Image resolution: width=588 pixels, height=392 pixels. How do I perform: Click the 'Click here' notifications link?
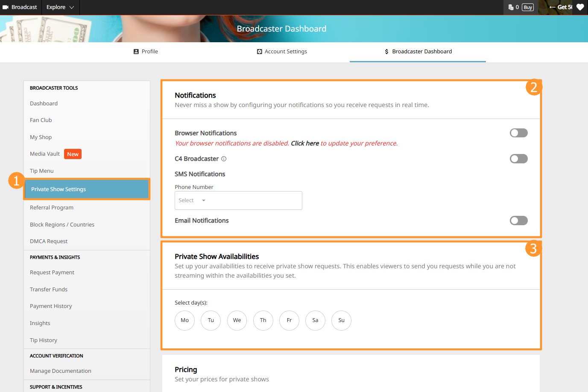point(304,143)
